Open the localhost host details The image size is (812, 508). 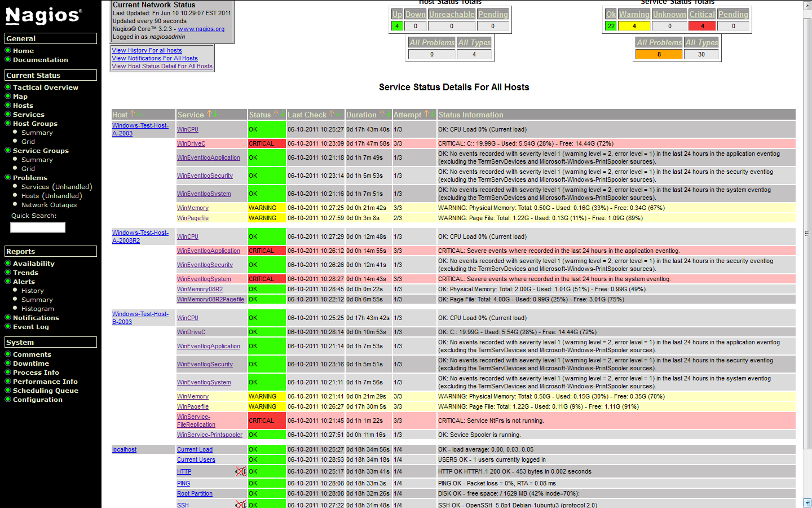[124, 449]
